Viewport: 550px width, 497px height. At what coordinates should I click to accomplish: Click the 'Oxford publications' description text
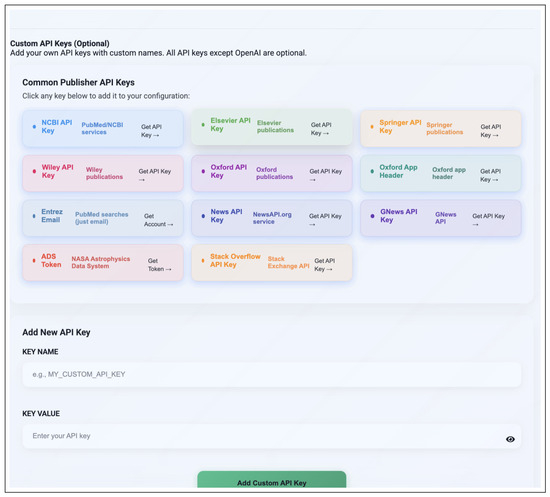274,173
